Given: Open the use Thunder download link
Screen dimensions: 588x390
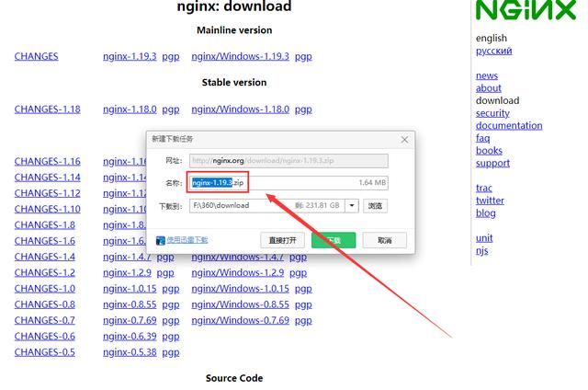Looking at the screenshot, I should (x=187, y=240).
